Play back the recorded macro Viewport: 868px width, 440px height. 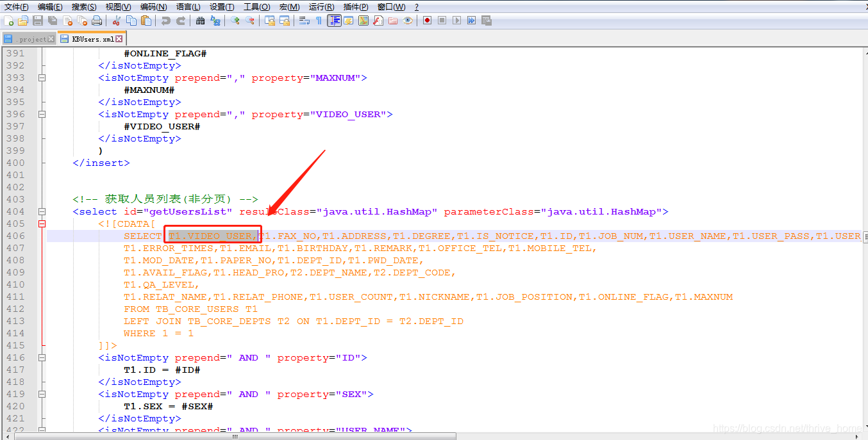coord(457,20)
